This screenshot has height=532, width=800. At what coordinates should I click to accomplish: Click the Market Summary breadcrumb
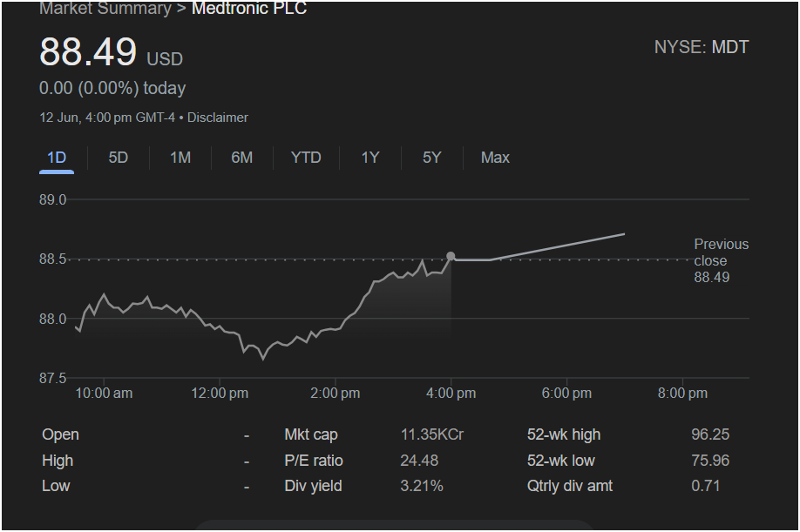tap(105, 8)
